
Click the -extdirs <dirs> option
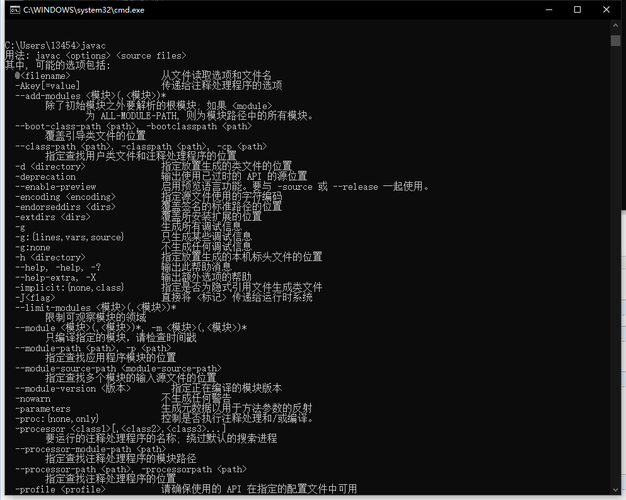(53, 217)
